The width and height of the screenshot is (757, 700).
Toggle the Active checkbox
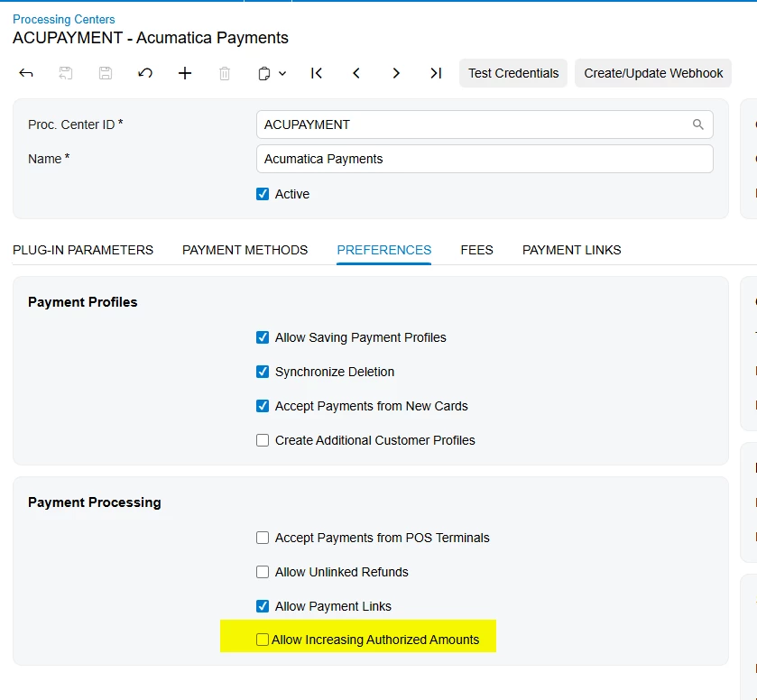point(263,194)
